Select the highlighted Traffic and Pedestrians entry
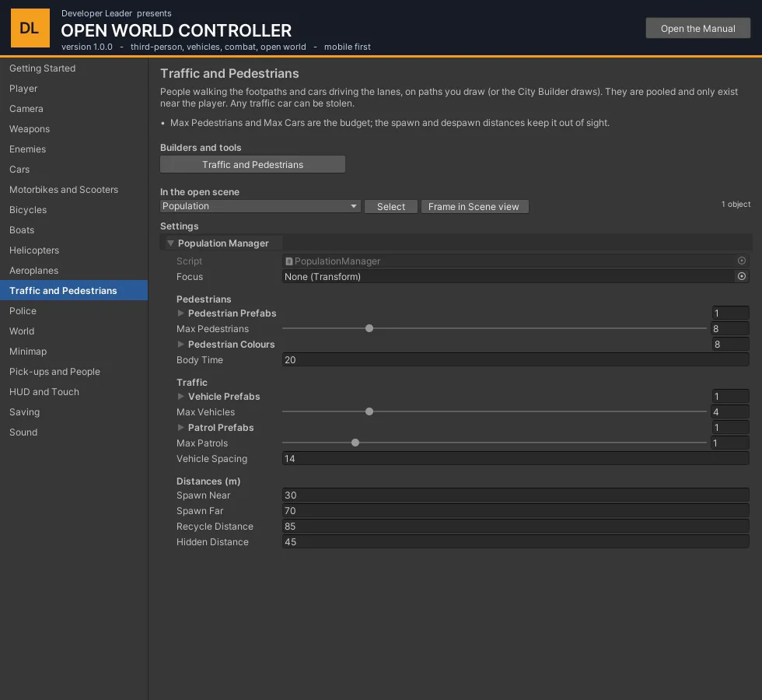The image size is (762, 700). point(74,291)
